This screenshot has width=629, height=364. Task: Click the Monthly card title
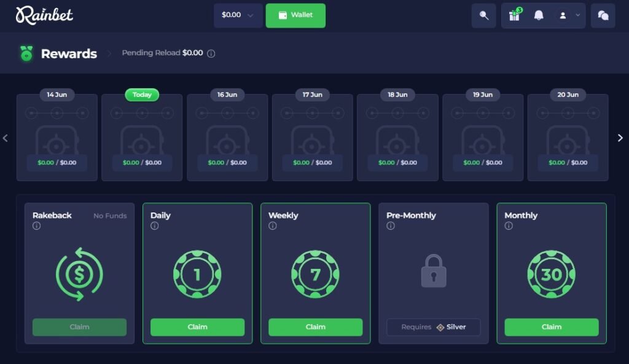click(521, 215)
